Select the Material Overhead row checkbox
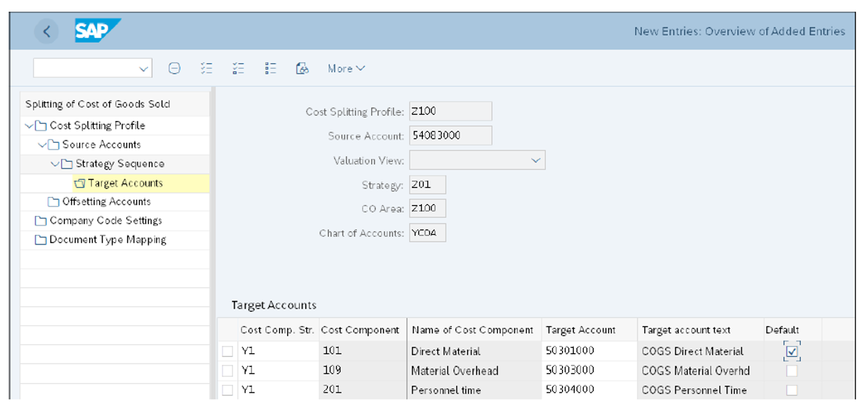 tap(228, 371)
